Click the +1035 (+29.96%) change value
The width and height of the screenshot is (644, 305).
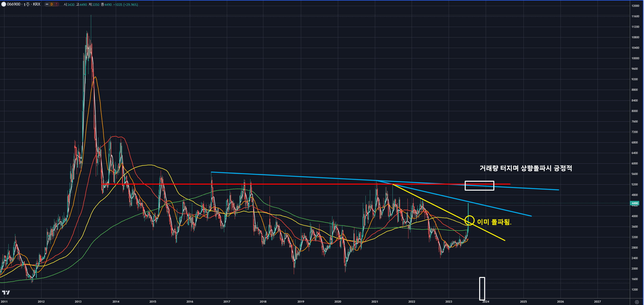125,4
